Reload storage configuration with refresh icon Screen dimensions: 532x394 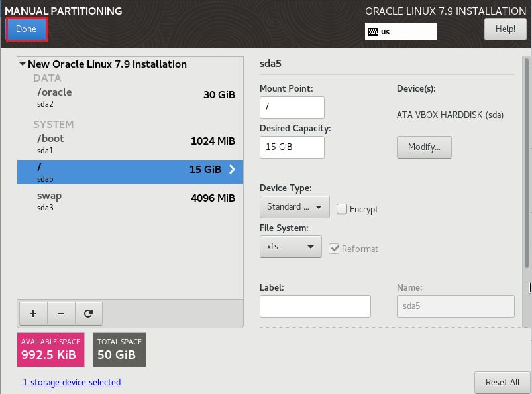pyautogui.click(x=89, y=314)
